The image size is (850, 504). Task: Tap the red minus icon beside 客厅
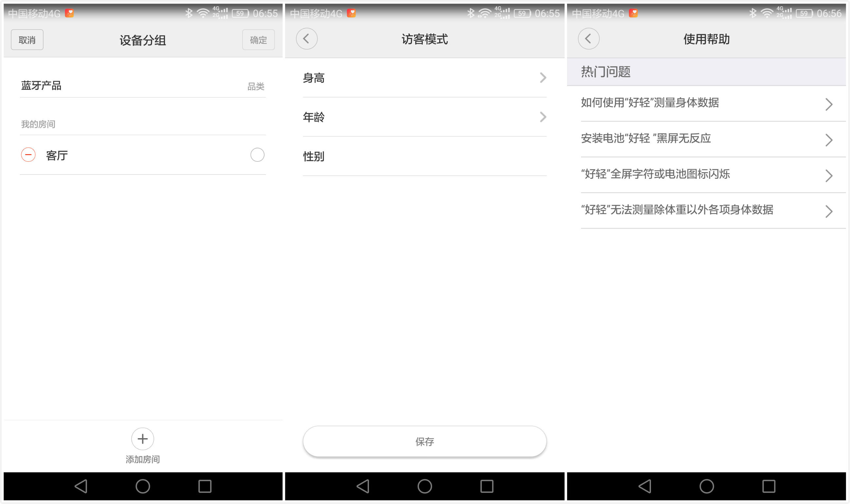tap(28, 155)
